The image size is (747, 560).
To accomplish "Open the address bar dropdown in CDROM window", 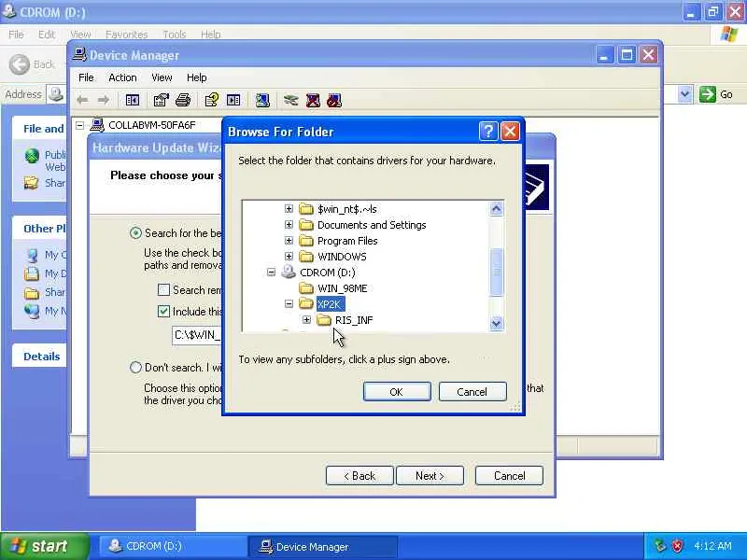I will [x=684, y=94].
